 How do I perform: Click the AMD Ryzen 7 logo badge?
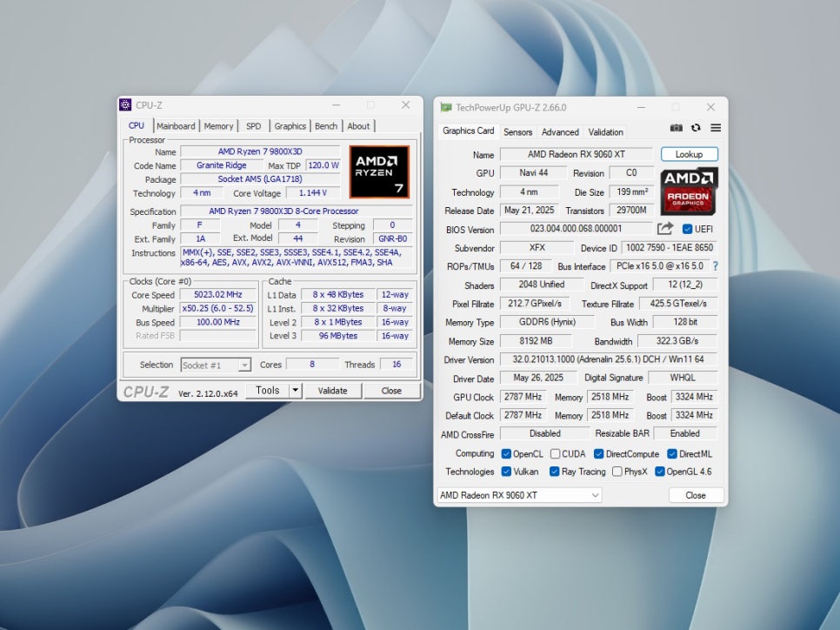[379, 171]
